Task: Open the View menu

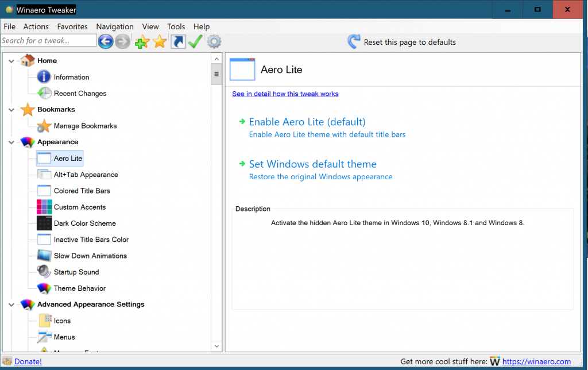Action: point(150,26)
